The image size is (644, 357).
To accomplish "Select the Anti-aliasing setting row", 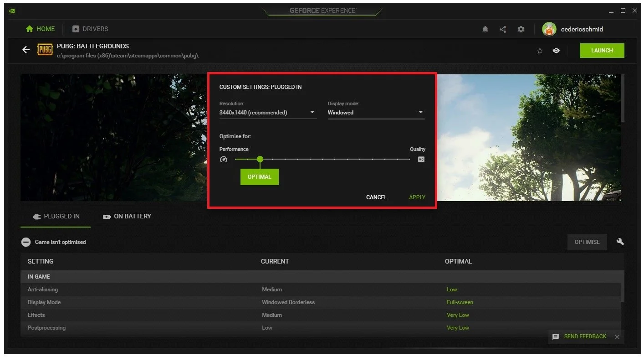I will tap(320, 290).
